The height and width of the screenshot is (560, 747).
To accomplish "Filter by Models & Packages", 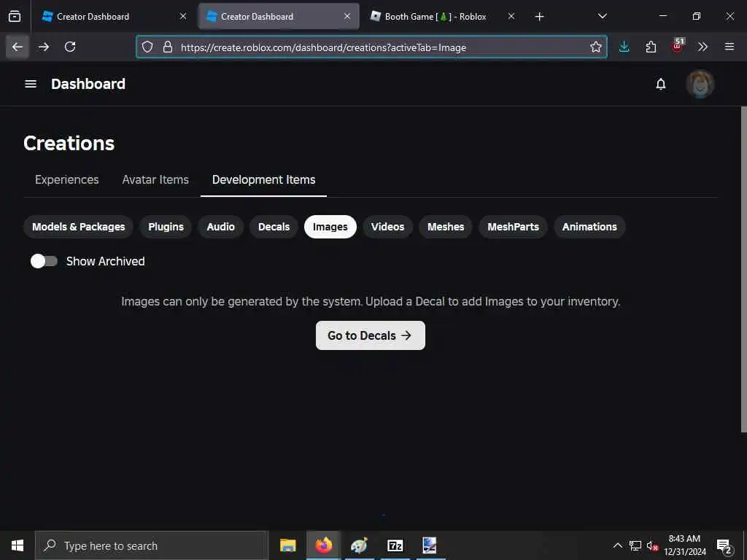I will (79, 227).
